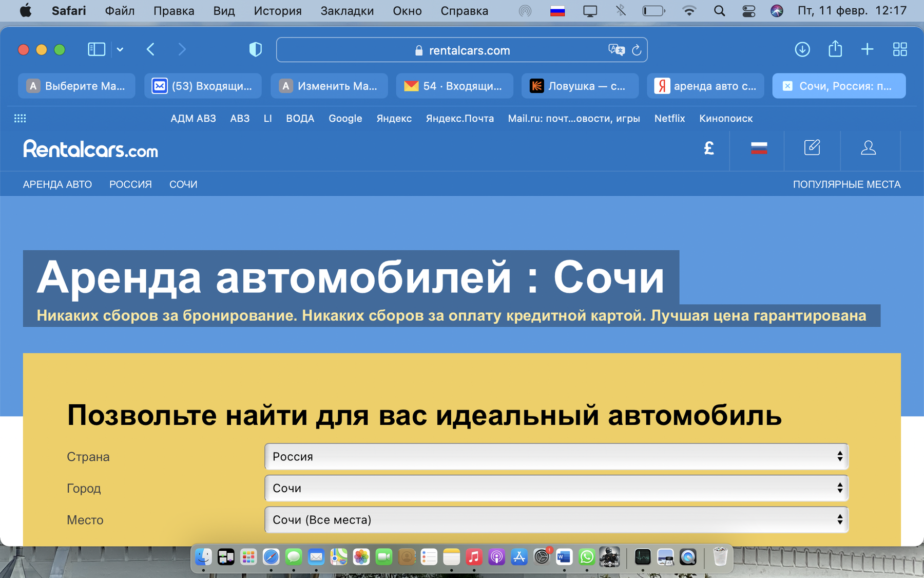Click the Share icon in toolbar

point(835,49)
